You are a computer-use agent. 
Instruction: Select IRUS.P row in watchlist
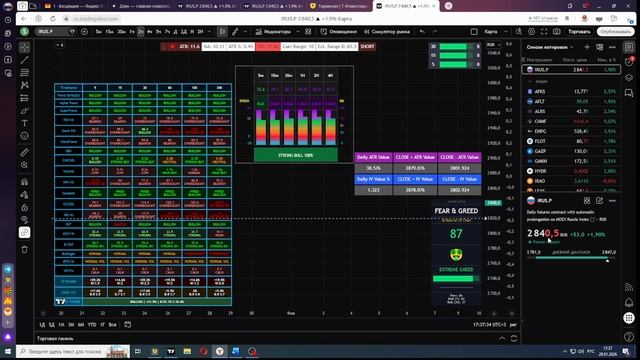pyautogui.click(x=571, y=70)
